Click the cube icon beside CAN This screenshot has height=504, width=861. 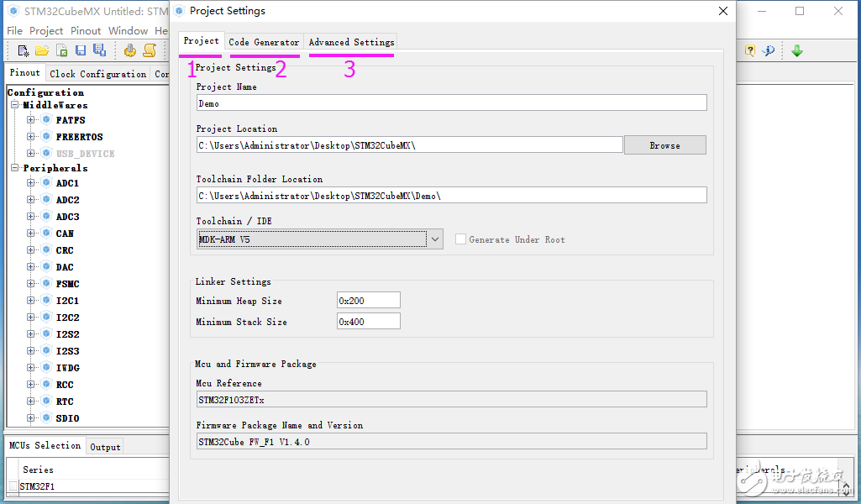coord(47,234)
